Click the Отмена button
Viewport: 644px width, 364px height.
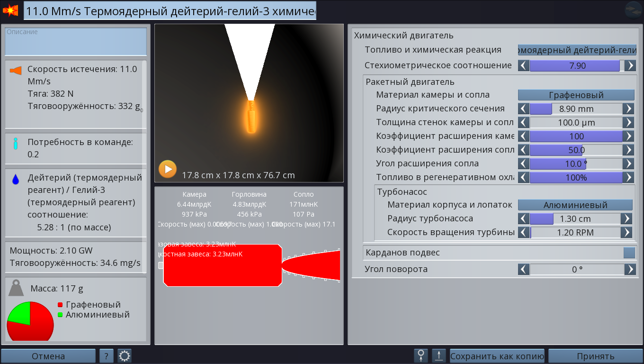48,356
